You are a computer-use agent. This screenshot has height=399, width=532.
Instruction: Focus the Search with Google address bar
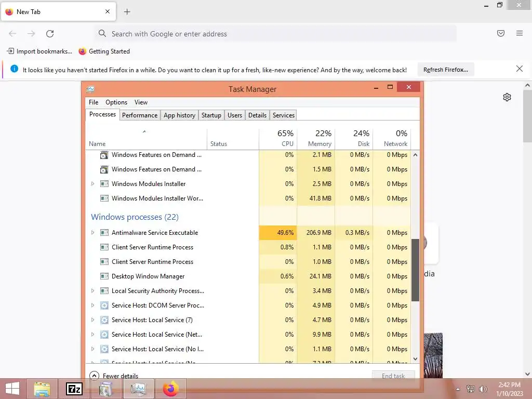coord(275,34)
